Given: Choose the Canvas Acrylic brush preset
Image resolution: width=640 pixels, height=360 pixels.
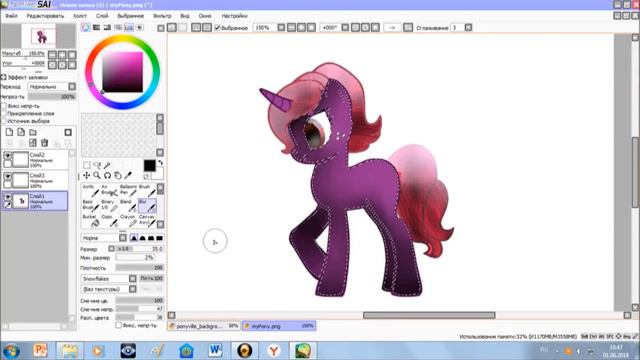Looking at the screenshot, I should click(147, 221).
